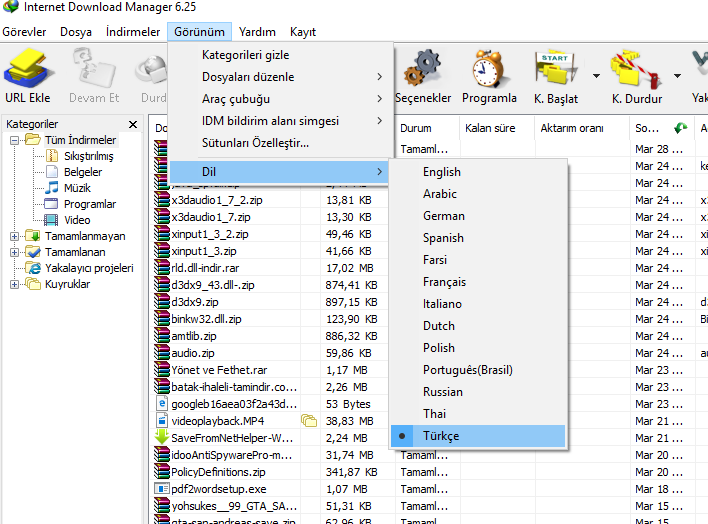Switch language to English
The image size is (708, 524).
pyautogui.click(x=478, y=172)
